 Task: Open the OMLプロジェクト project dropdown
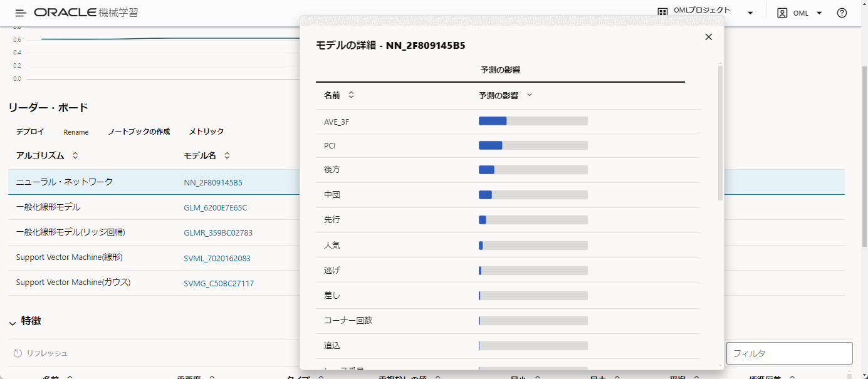tap(750, 13)
